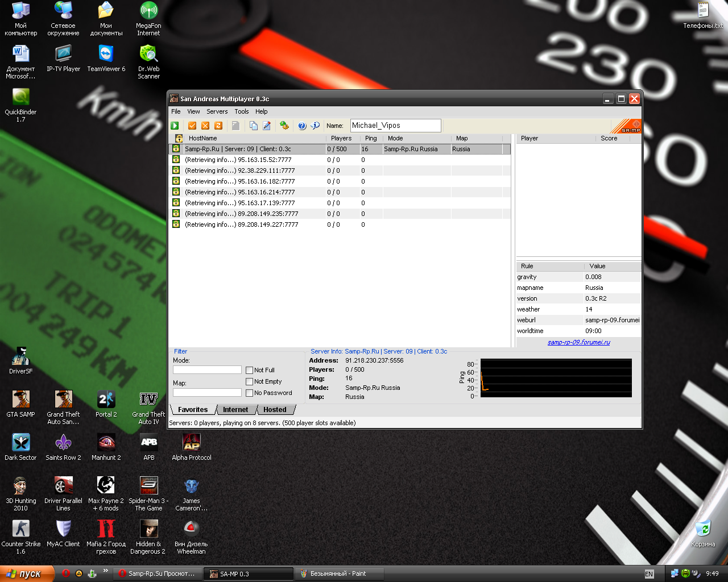728x582 pixels.
Task: Click Opera icon in quick launch
Action: (66, 573)
